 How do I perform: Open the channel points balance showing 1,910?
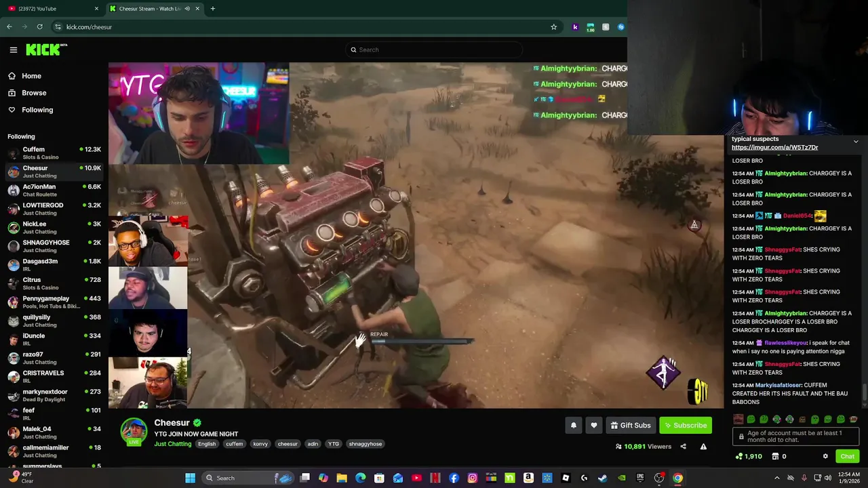tap(749, 456)
